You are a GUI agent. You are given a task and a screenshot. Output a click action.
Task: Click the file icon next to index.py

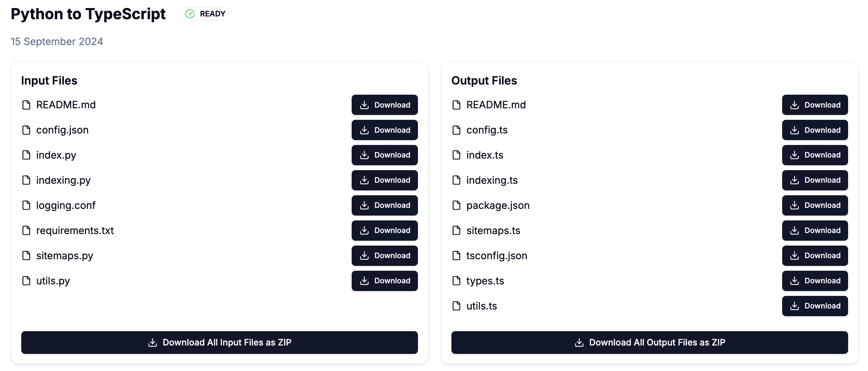26,155
